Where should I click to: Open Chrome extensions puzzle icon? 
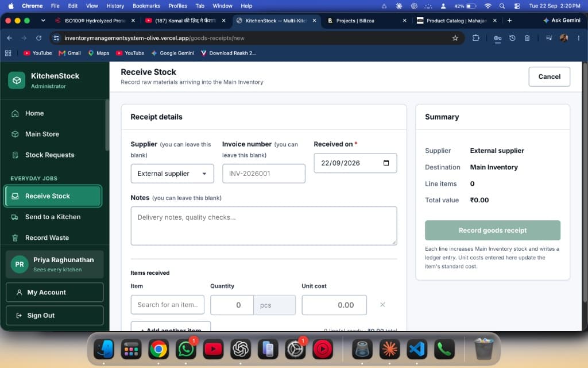(x=476, y=38)
